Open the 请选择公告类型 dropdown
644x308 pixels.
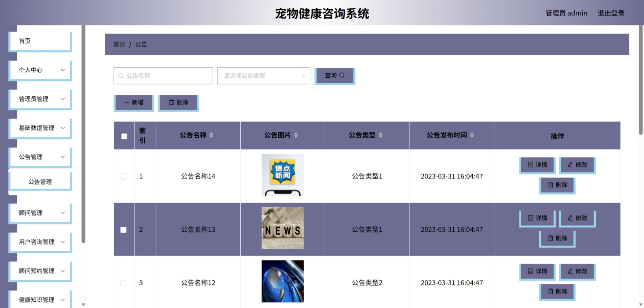tap(263, 76)
